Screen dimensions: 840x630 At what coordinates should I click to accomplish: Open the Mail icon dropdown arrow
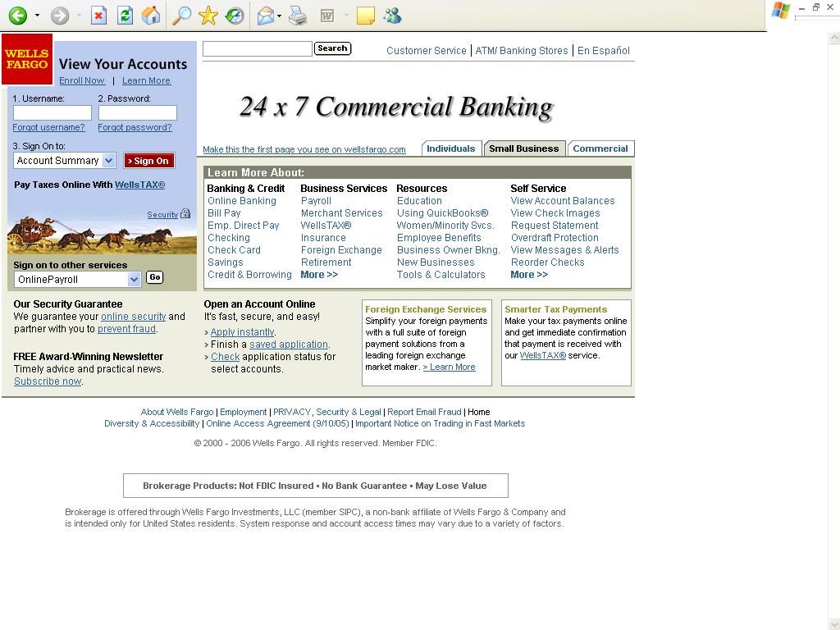point(279,16)
